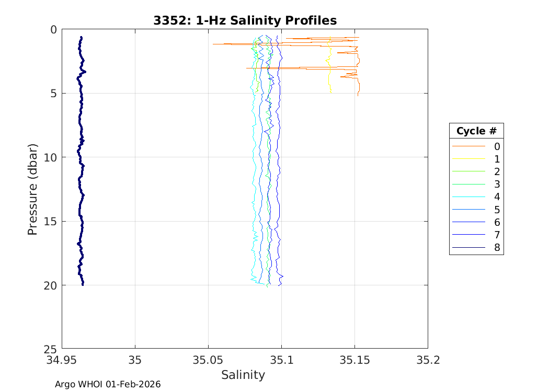Click the 'Cycle #' legend title
Viewport: 549px width, 392px height.
pos(476,131)
